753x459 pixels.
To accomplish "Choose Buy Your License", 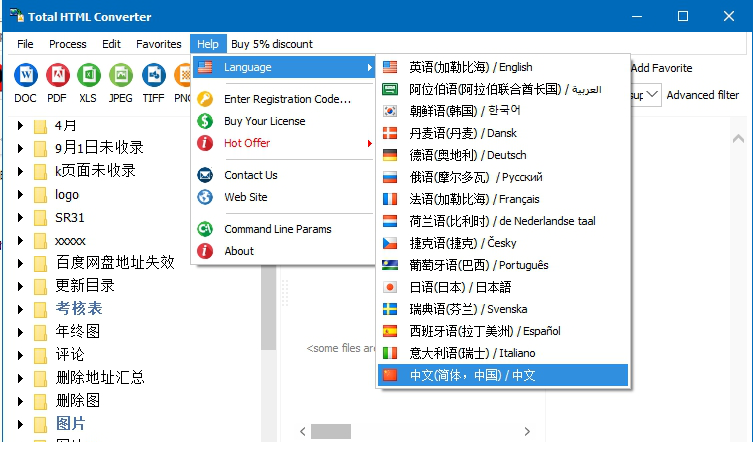I will point(283,121).
